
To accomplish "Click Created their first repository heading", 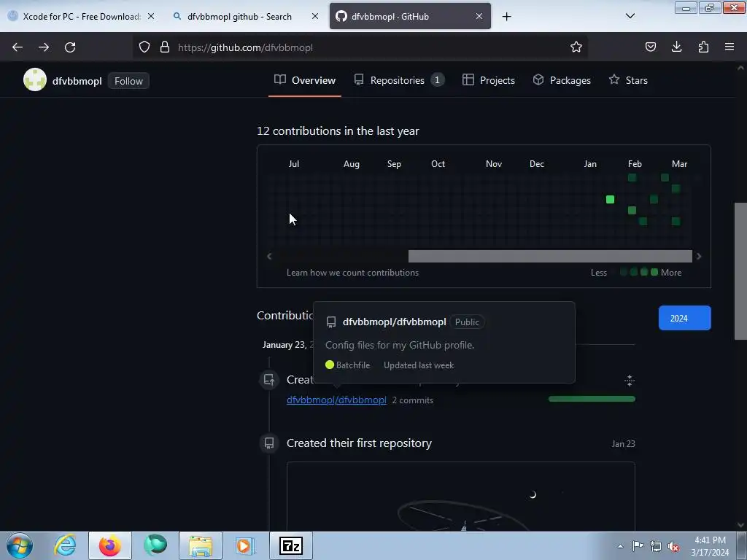I will pyautogui.click(x=359, y=443).
